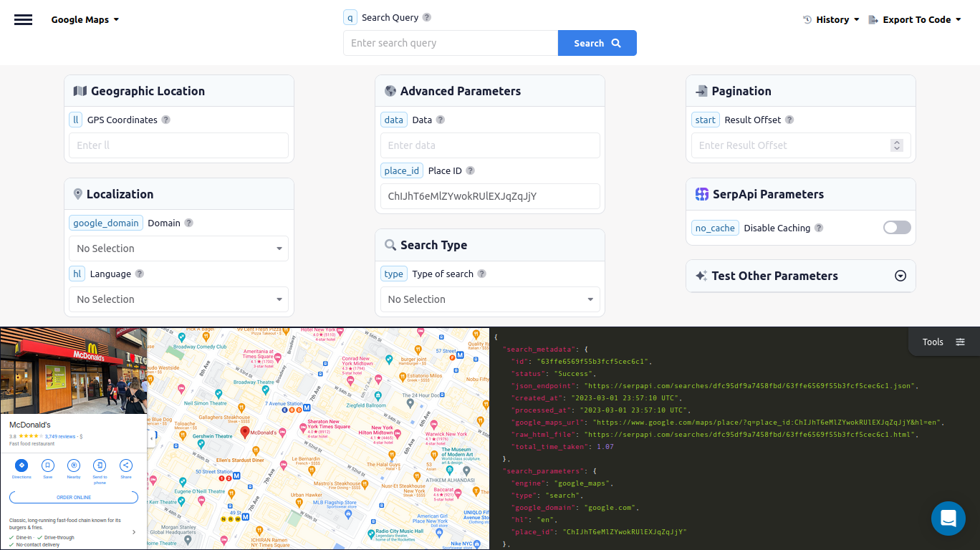Click Ellen's Stardust Diner on map
Screen dimensions: 980x550
click(x=239, y=460)
